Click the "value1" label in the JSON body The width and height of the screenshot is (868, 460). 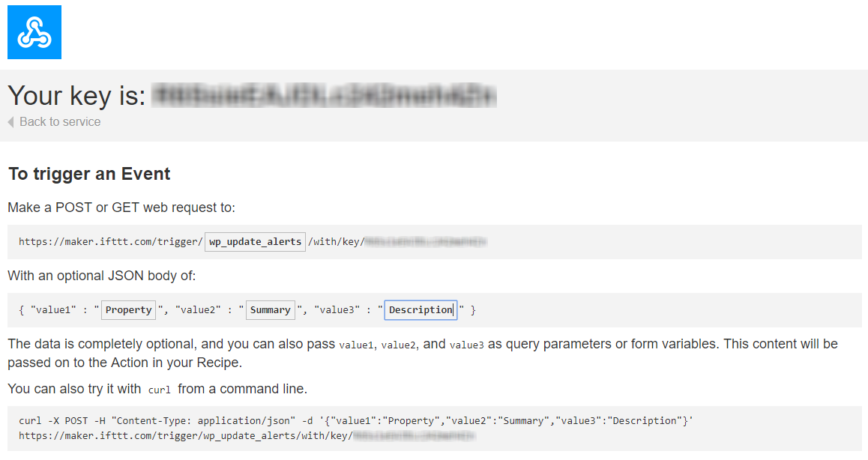[x=54, y=310]
